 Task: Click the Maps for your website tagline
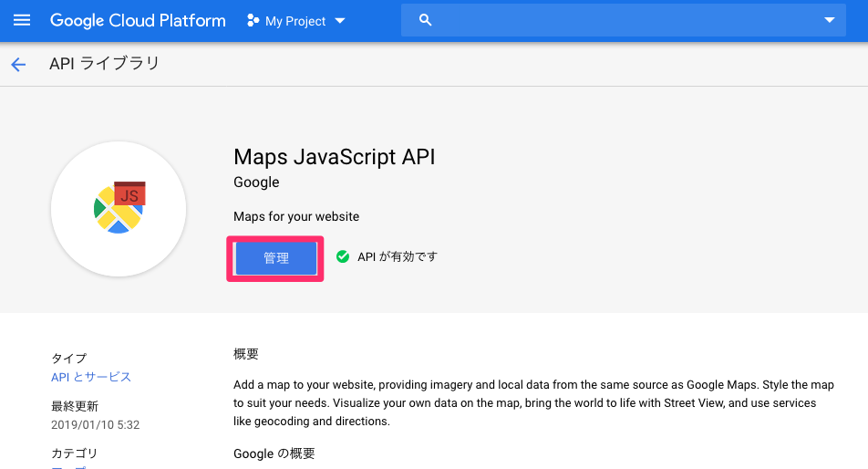[296, 216]
